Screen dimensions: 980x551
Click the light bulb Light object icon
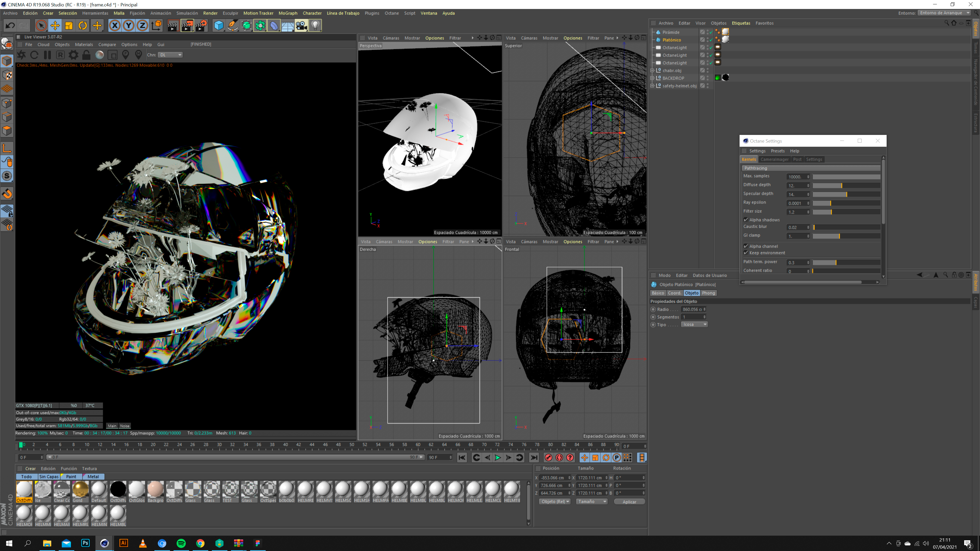click(x=315, y=26)
